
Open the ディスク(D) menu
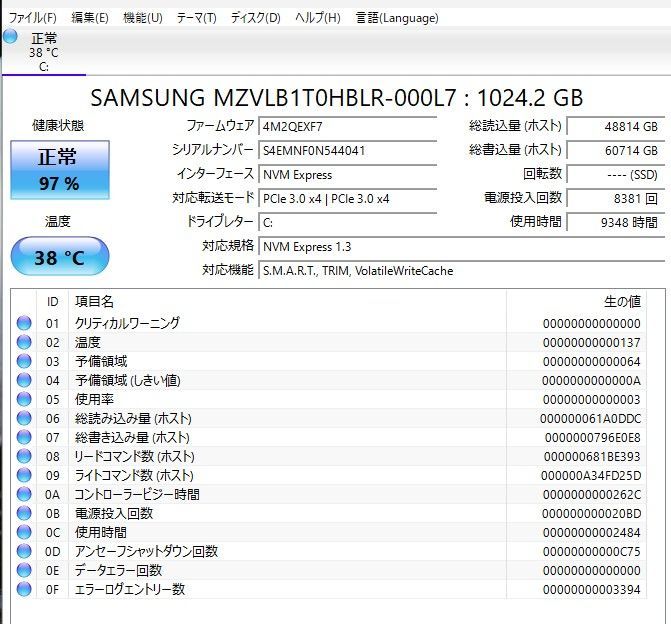pyautogui.click(x=255, y=18)
